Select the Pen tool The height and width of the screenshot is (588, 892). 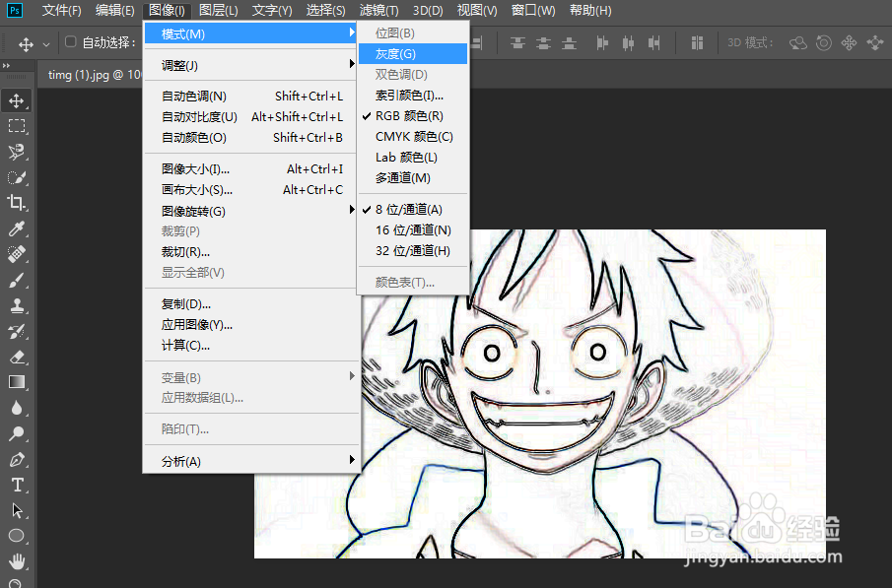(17, 459)
